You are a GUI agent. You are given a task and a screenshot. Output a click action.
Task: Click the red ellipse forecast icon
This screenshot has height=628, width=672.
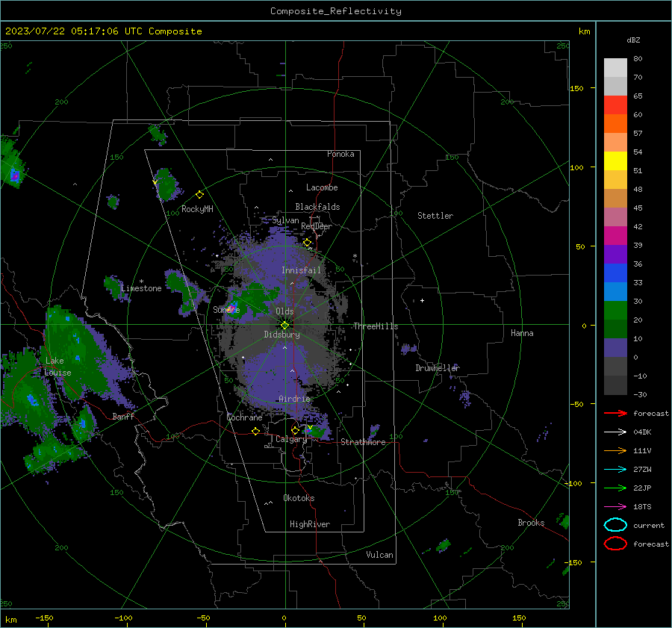click(615, 544)
